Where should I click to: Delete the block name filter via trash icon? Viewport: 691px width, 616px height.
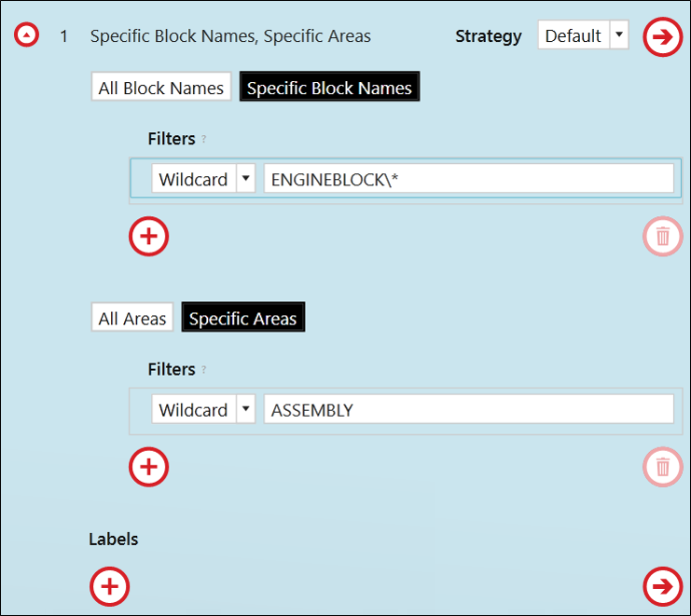(x=662, y=237)
